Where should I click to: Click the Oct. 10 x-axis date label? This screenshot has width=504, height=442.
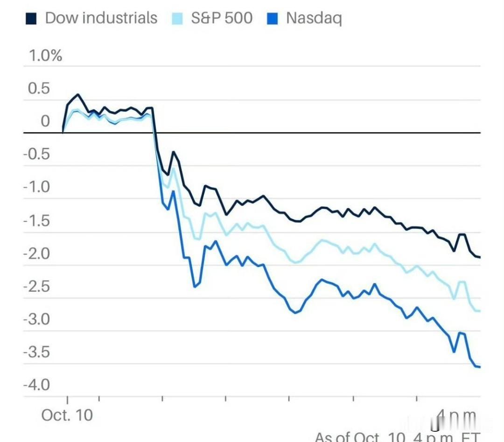pyautogui.click(x=67, y=415)
